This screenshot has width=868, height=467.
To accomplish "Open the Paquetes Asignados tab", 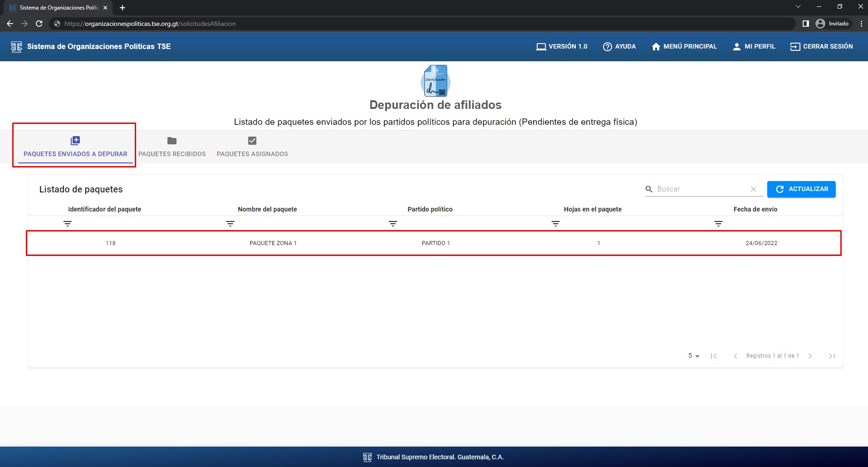I will [252, 147].
